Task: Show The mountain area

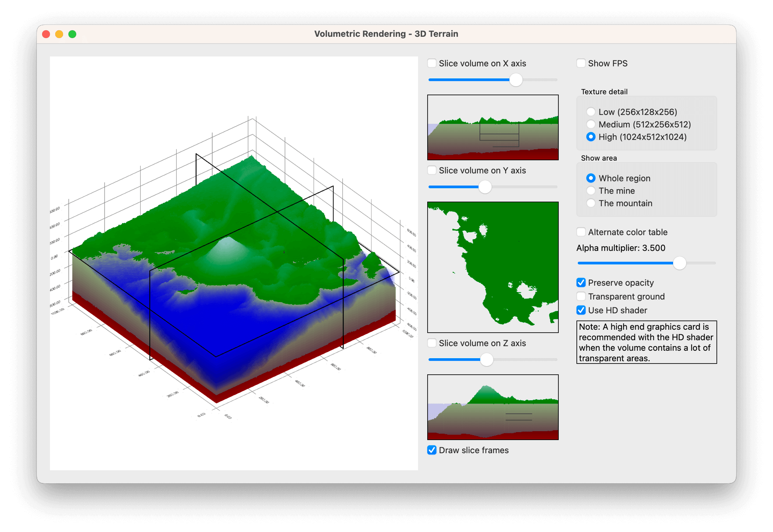Action: coord(591,203)
